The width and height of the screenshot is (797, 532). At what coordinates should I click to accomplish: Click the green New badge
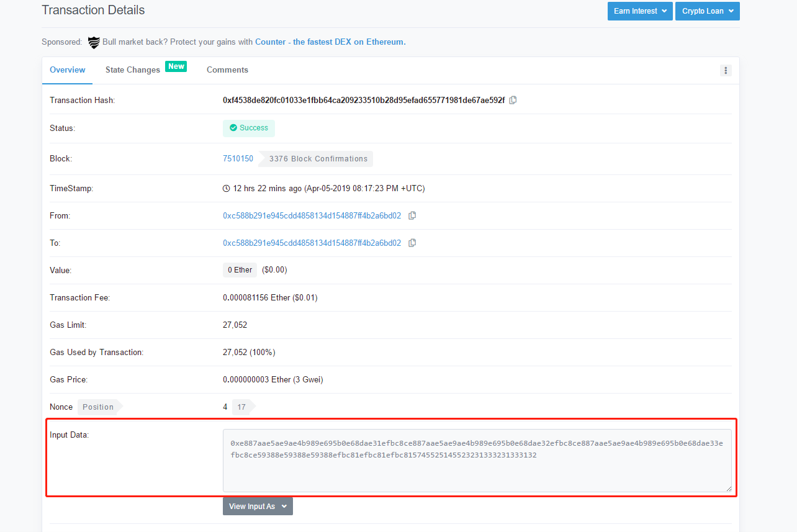[176, 66]
